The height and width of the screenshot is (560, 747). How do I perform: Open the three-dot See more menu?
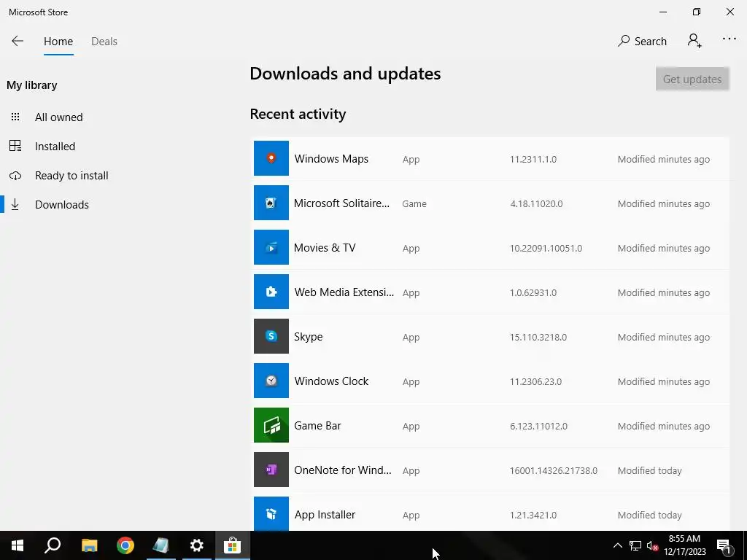(x=729, y=39)
